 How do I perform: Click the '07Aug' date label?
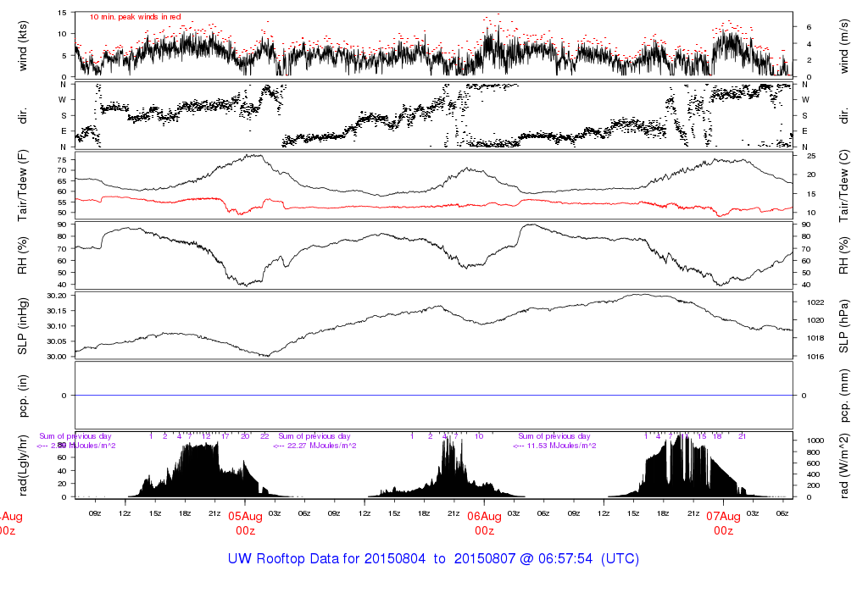coord(724,516)
